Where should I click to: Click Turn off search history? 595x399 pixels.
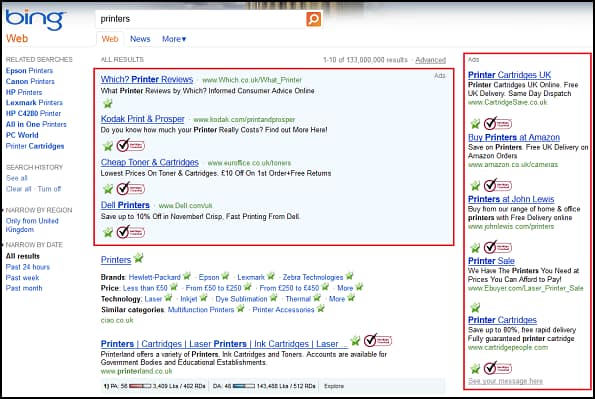click(x=49, y=189)
